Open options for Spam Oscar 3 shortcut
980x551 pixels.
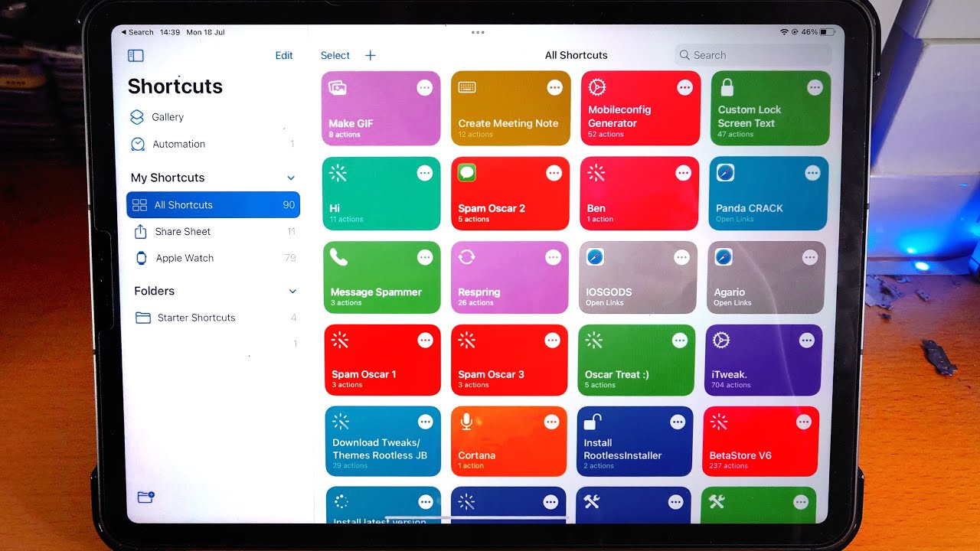point(553,341)
